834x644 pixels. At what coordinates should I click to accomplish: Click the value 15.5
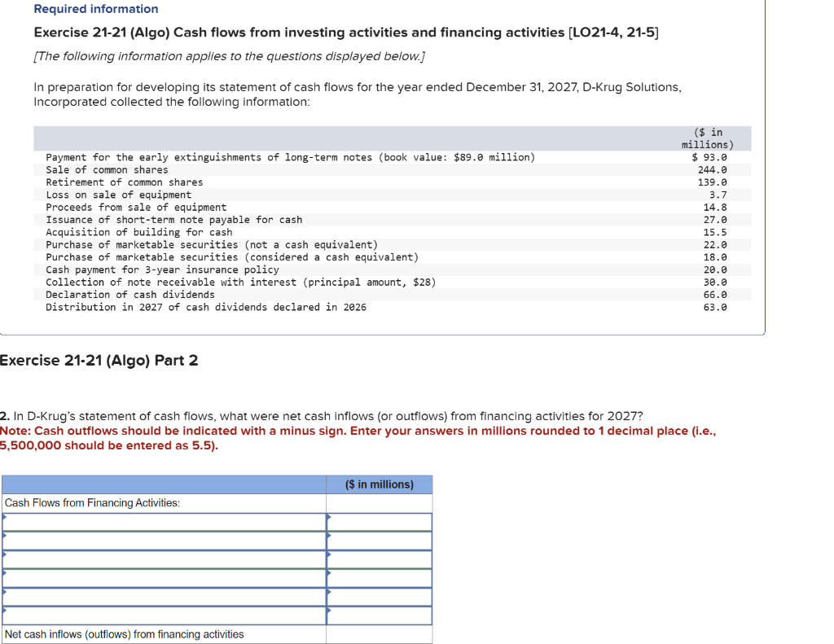click(x=715, y=232)
